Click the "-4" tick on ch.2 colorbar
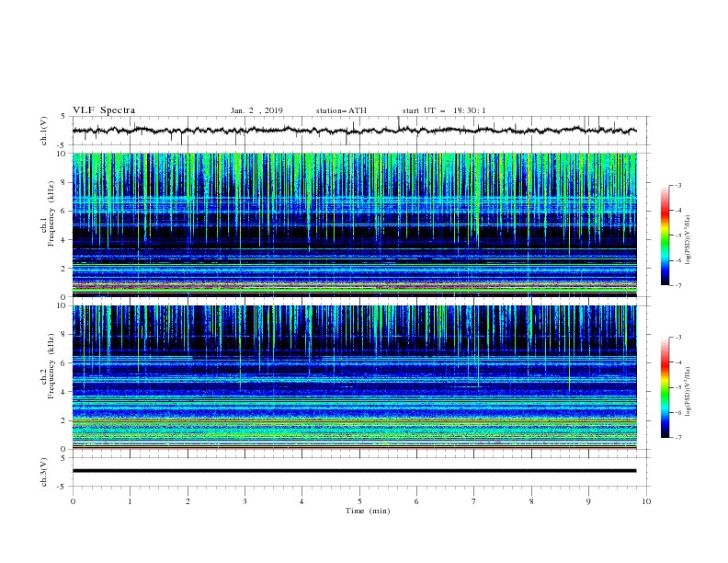The height and width of the screenshot is (563, 728). pyautogui.click(x=677, y=362)
